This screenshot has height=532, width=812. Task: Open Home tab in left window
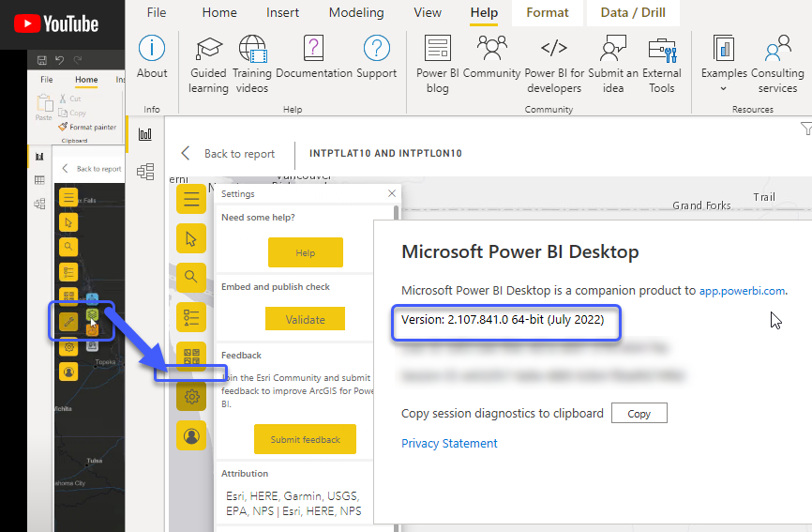point(86,79)
